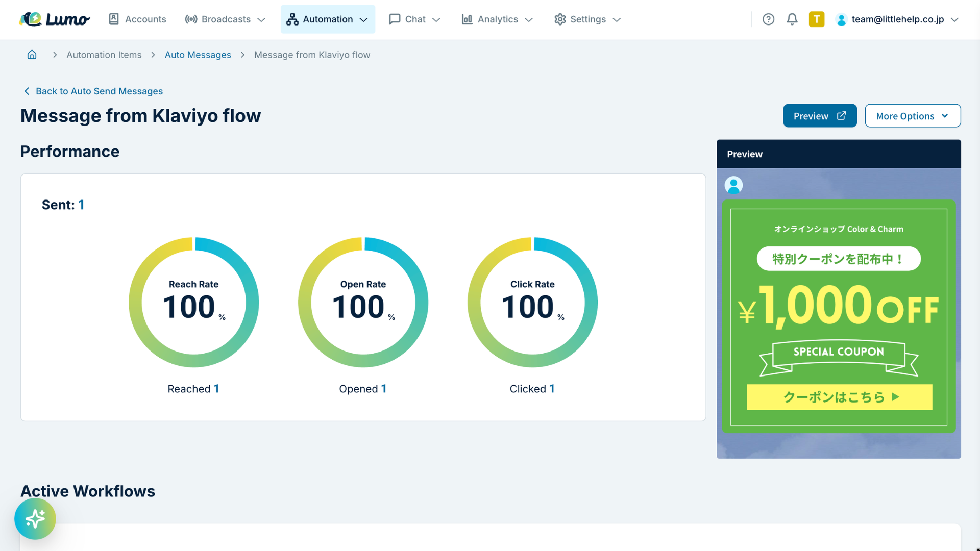
Task: Open the More Options dropdown
Action: (x=913, y=116)
